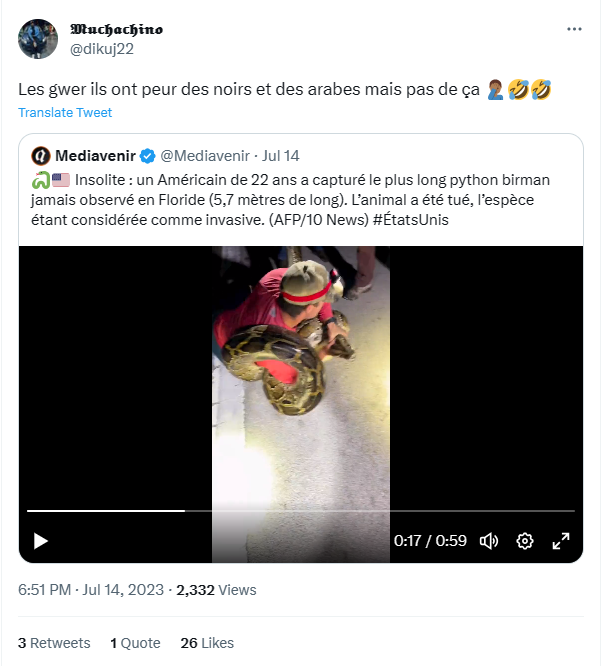Play the quoted tweet video
Viewport: 608px width, 666px height.
(41, 541)
